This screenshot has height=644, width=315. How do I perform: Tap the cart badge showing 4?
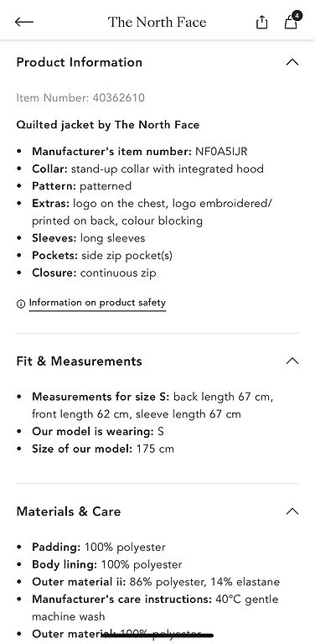coord(297,16)
